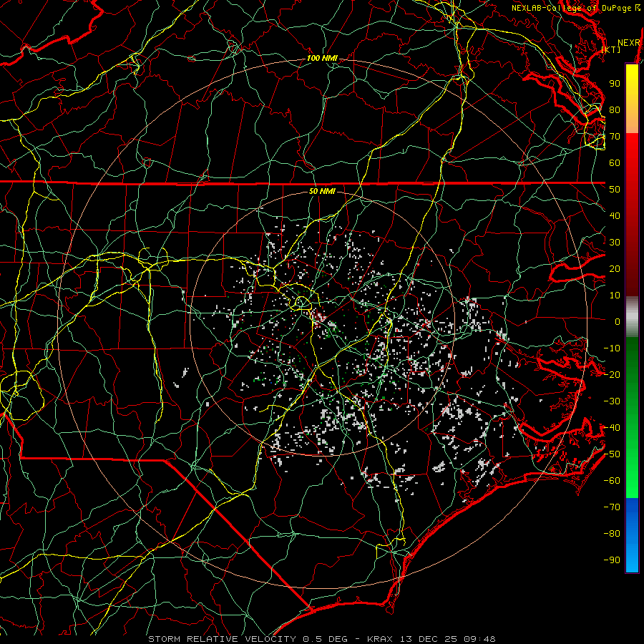Screen dimensions: 644x644
Task: Click the 20 value on velocity scale
Action: [615, 269]
